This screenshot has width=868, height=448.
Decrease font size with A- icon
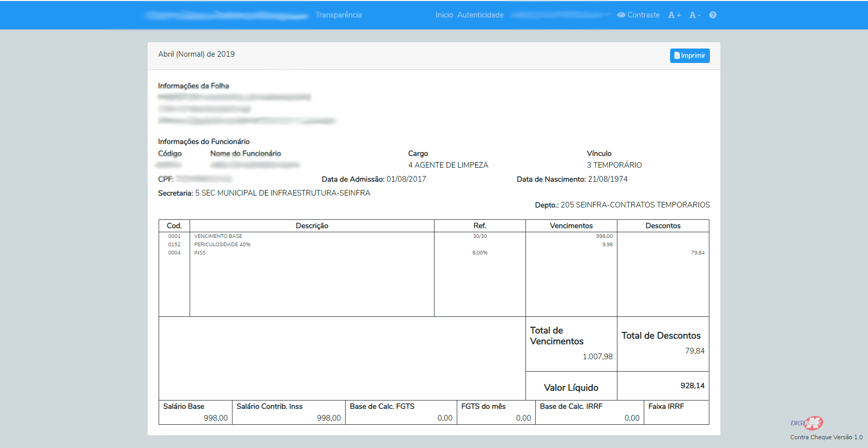coord(695,15)
